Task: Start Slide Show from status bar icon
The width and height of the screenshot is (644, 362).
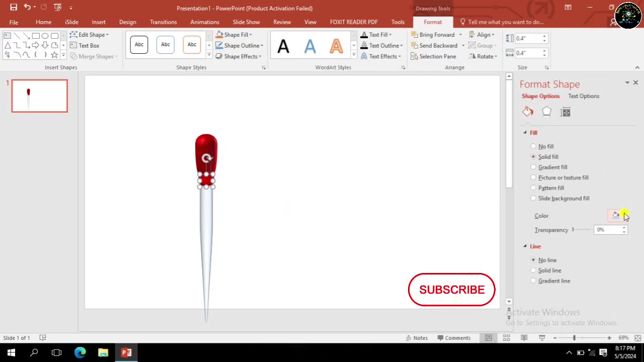Action: coord(542,338)
